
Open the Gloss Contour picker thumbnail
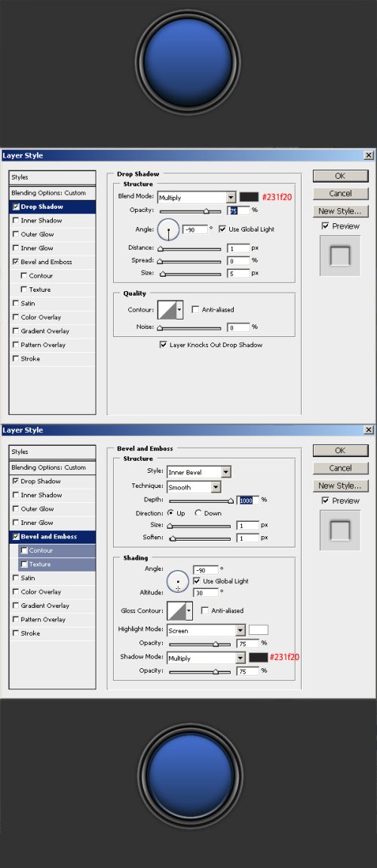179,611
